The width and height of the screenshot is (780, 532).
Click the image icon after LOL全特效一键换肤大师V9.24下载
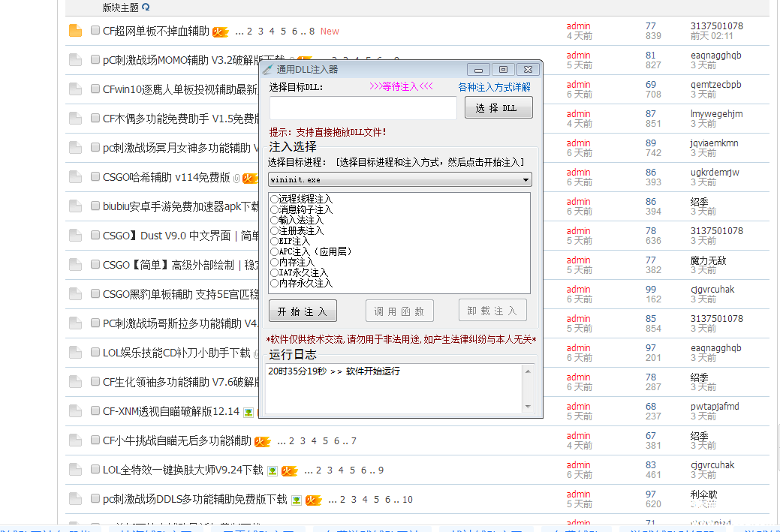pos(272,470)
